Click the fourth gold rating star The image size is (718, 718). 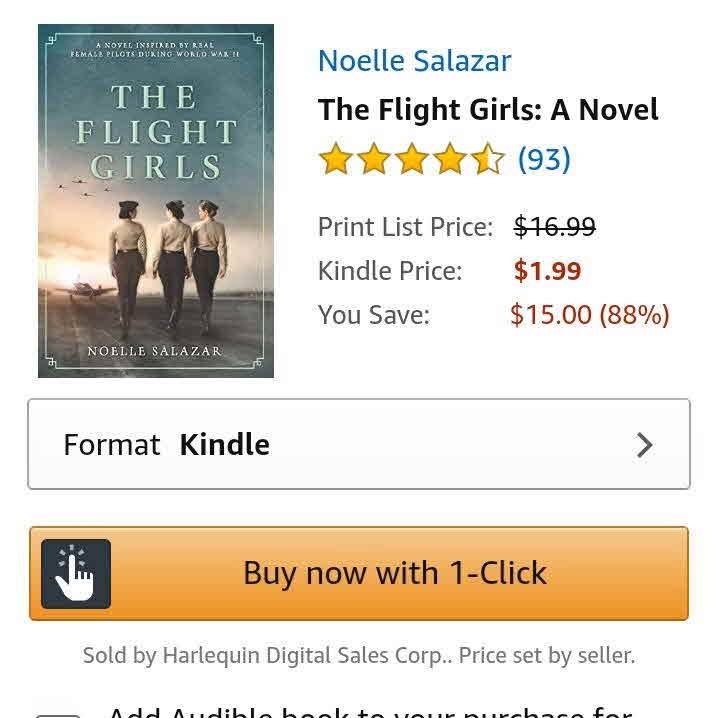point(450,160)
